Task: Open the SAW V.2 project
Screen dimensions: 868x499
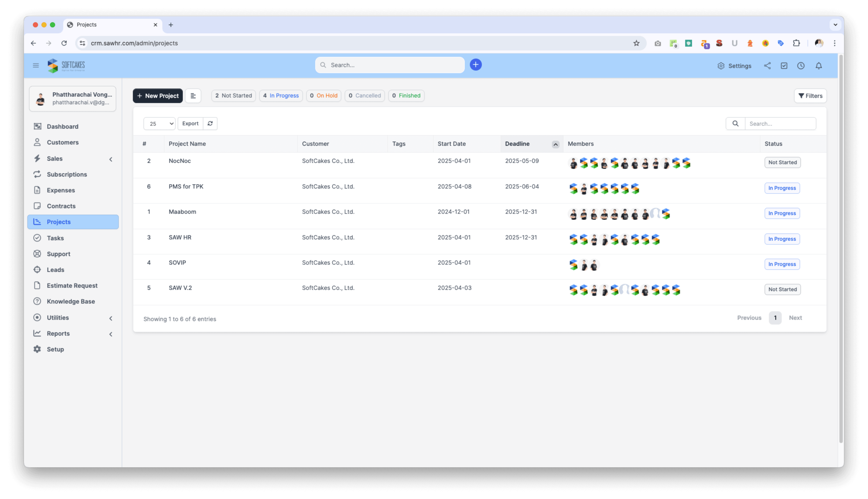Action: tap(180, 288)
